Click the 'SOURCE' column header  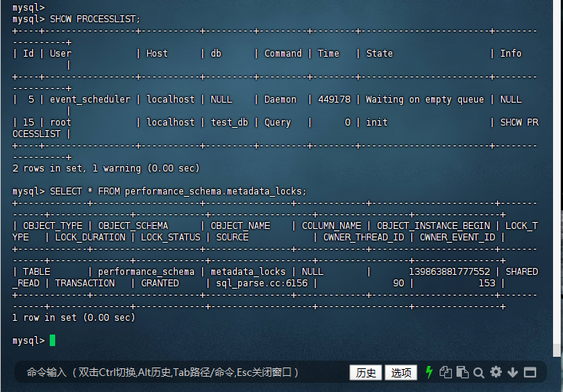coord(232,237)
